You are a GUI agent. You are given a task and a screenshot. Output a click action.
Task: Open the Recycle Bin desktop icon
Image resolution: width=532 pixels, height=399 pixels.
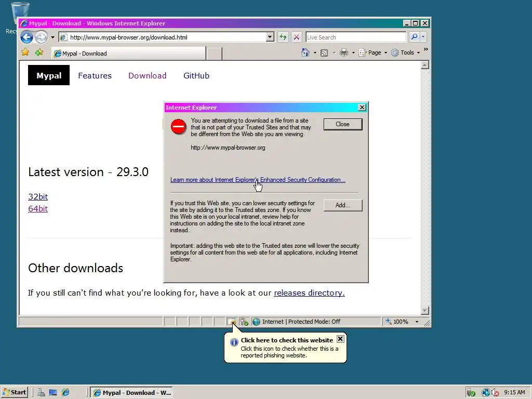click(x=19, y=14)
